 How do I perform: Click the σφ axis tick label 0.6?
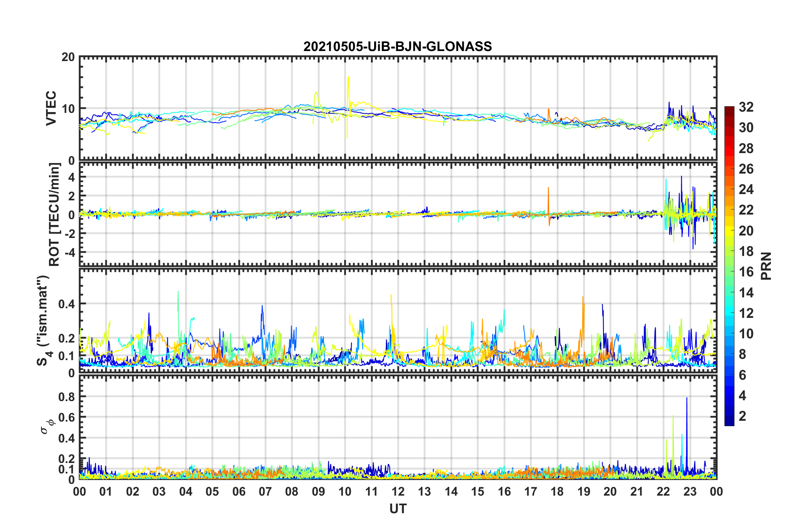[x=67, y=417]
